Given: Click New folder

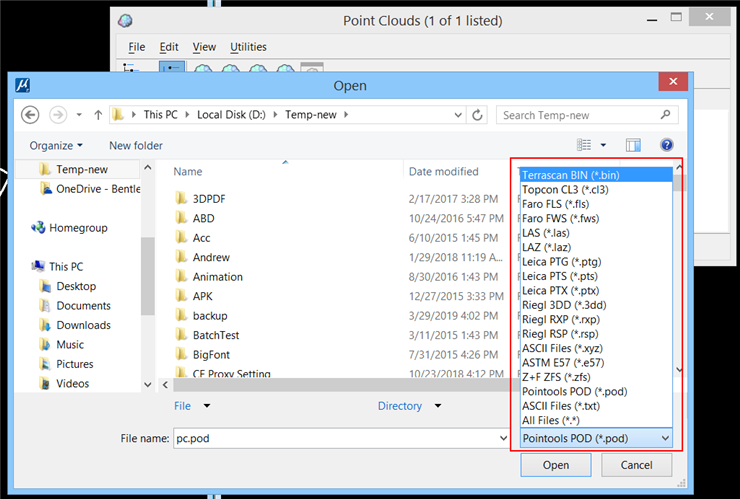Looking at the screenshot, I should (x=136, y=145).
